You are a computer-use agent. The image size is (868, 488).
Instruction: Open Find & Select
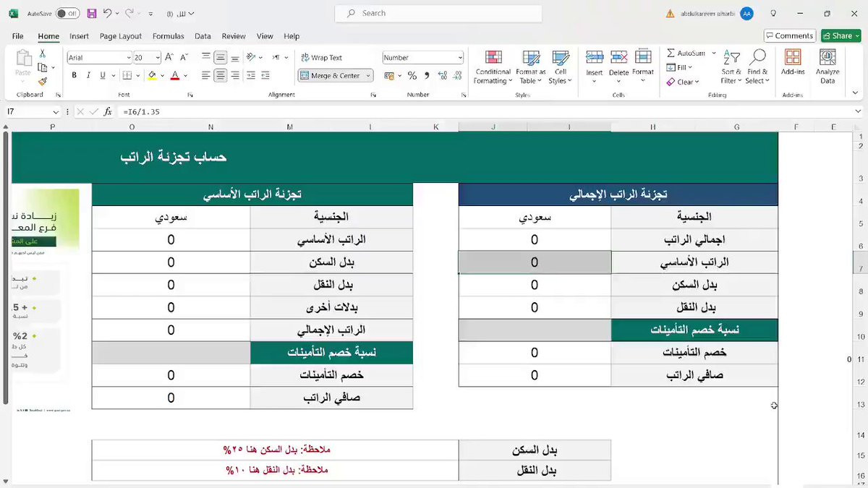point(757,68)
